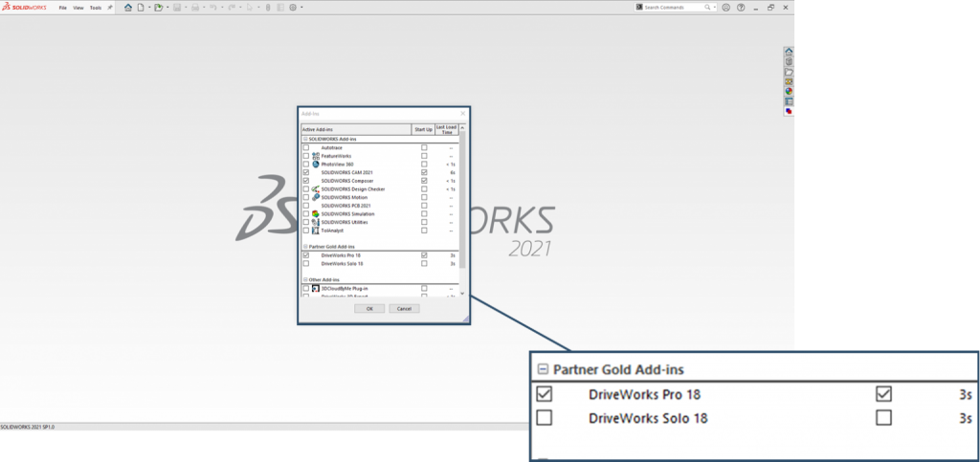
Task: Expand the arrow beside the Print icon
Action: pos(204,8)
